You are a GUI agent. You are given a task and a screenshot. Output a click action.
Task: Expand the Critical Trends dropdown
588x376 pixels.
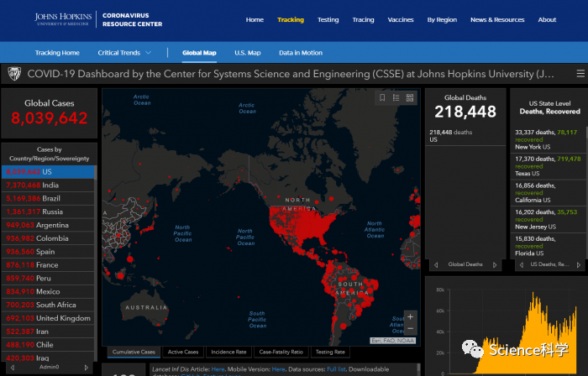124,53
